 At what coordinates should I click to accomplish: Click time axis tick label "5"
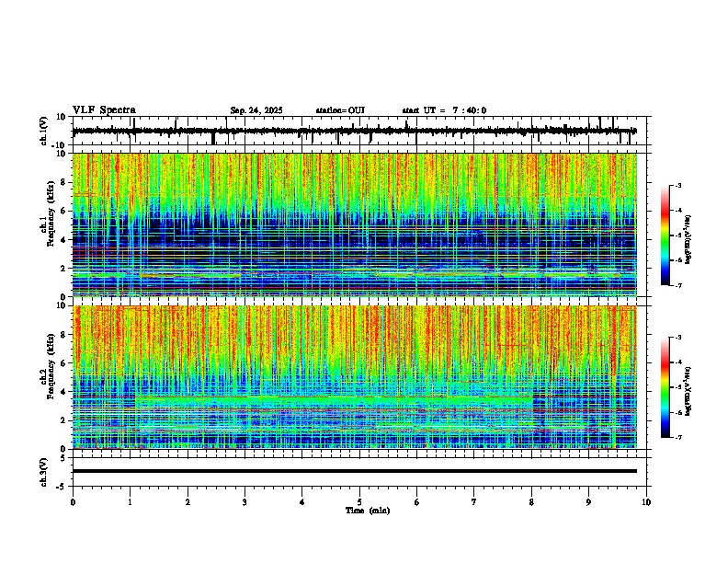359,502
